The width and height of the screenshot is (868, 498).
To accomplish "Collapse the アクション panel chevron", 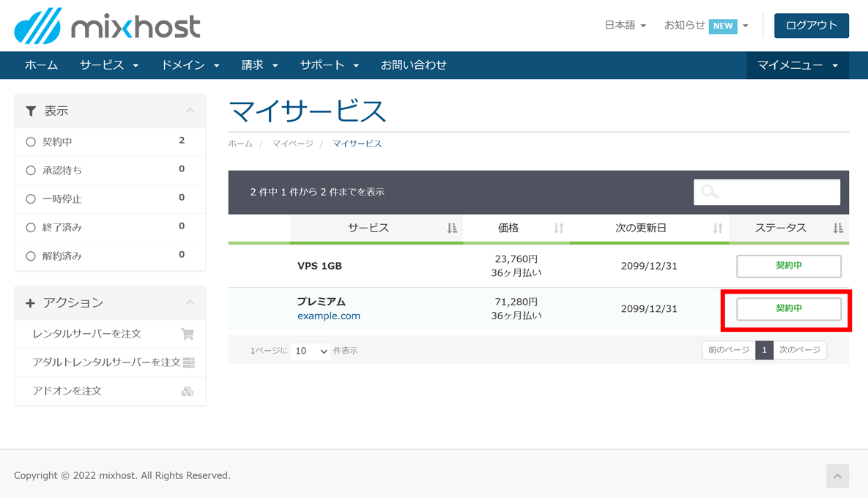I will [190, 302].
